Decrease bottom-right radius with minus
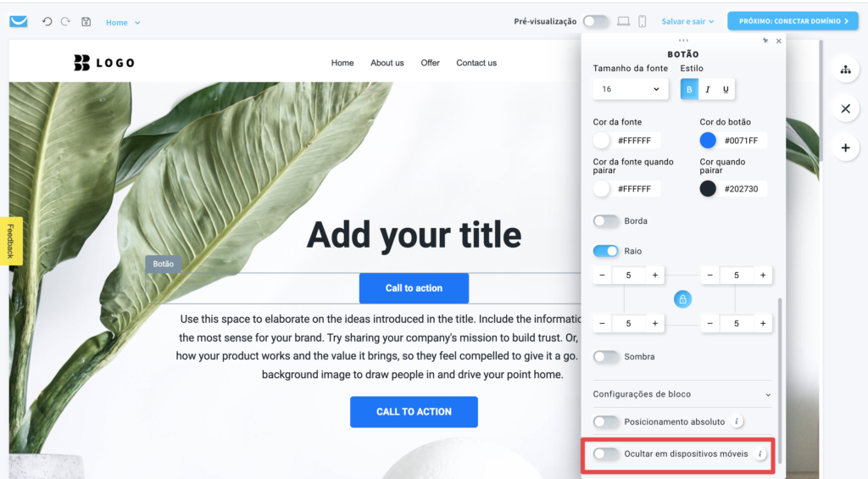Viewport: 868px width, 479px height. pos(709,323)
